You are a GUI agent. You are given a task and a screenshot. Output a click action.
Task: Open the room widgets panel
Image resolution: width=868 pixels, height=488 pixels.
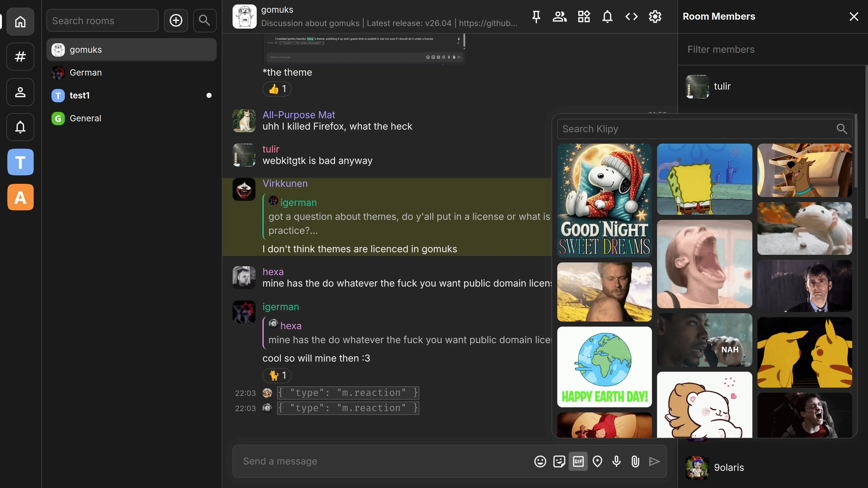[x=584, y=16]
